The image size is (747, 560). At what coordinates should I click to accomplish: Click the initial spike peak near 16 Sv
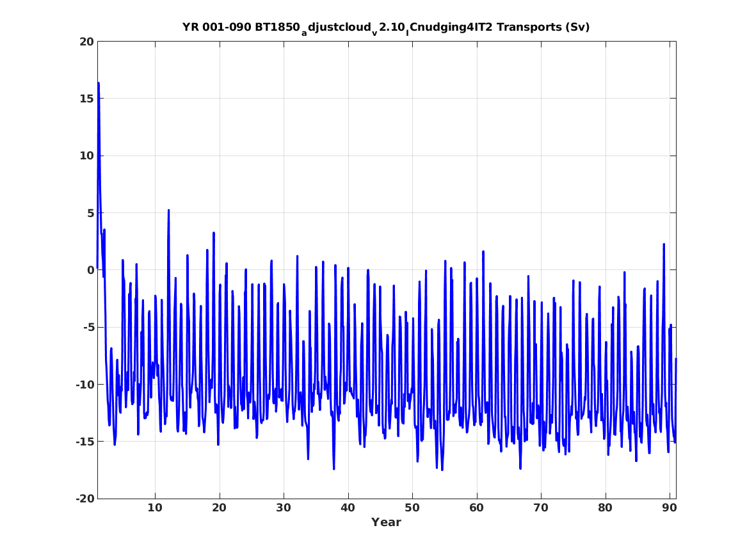click(x=98, y=83)
